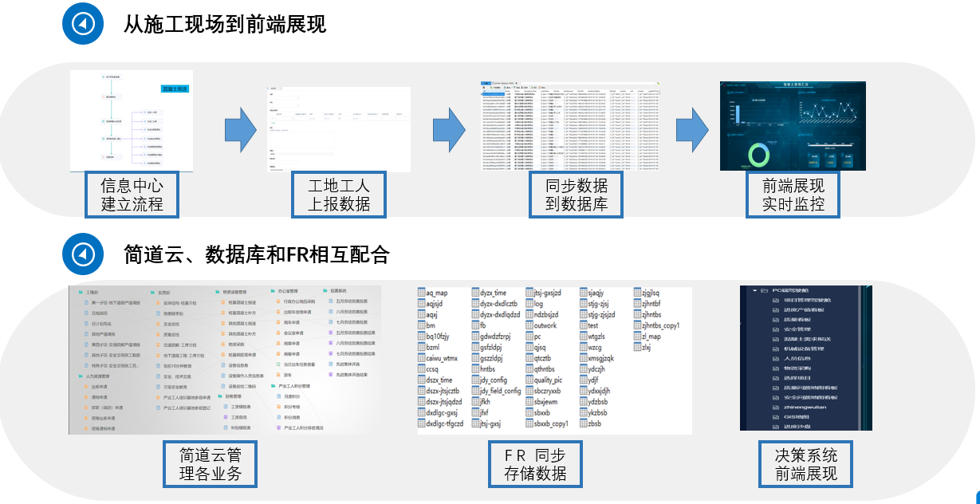Open the dark dashboard monitoring thumbnail
This screenshot has width=980, height=504.
793,126
